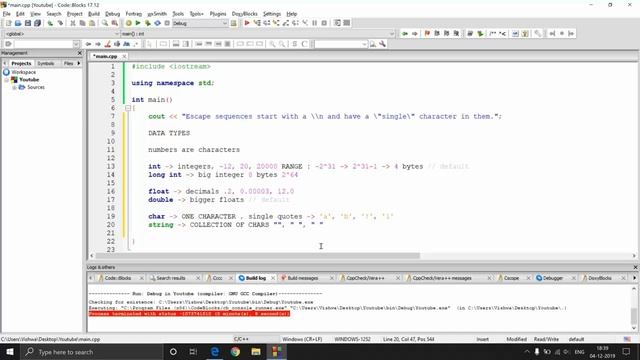Viewport: 640px width, 360px height.
Task: Click the New file toolbar icon
Action: click(x=8, y=23)
